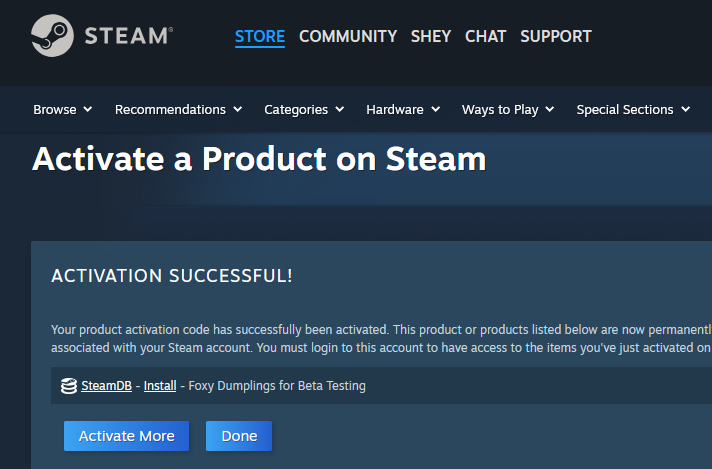Screen dimensions: 712x469
Task: Click the 'Activate a Product on Steam' title
Action: pyautogui.click(x=259, y=159)
